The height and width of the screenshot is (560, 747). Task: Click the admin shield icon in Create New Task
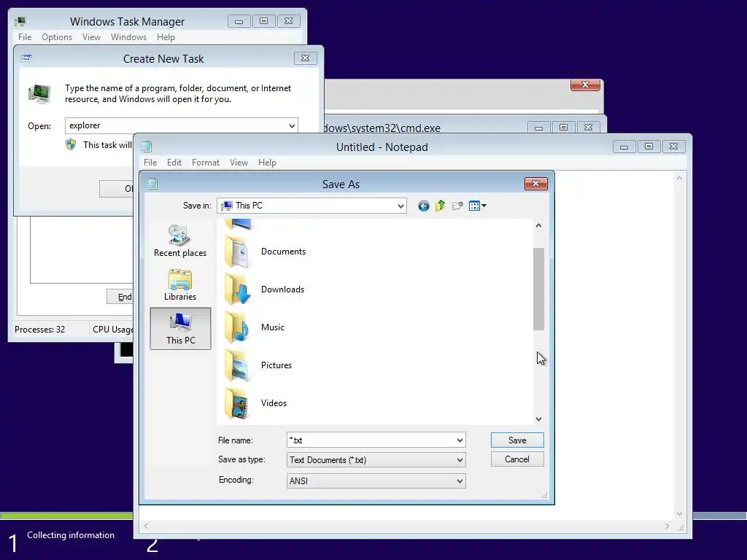tap(71, 145)
